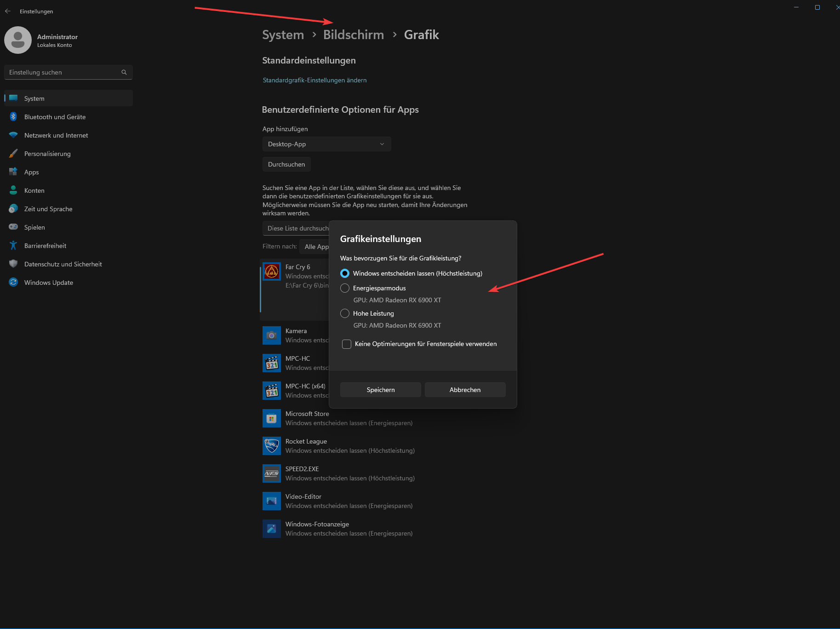Click the Diese Liste durchsuchen search field
Image resolution: width=840 pixels, height=629 pixels.
[x=296, y=228]
